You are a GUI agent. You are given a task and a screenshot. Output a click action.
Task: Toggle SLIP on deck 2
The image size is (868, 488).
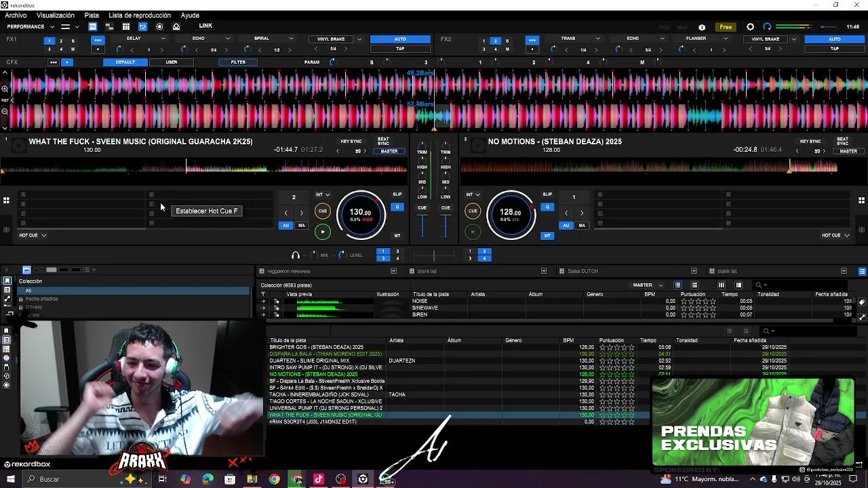pyautogui.click(x=547, y=195)
